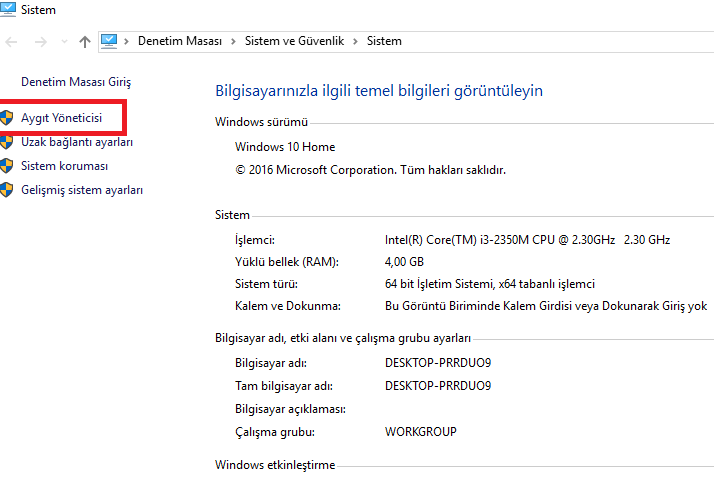Click DESKTOP-PRRDUO9 next to Tam bilgisayar adı
The height and width of the screenshot is (483, 714).
438,386
